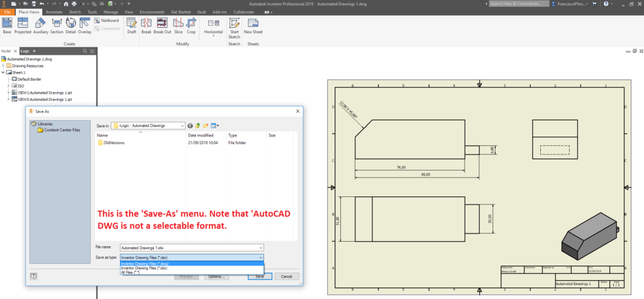Click the Help question mark icon in title bar
The width and height of the screenshot is (644, 299).
pyautogui.click(x=606, y=3)
